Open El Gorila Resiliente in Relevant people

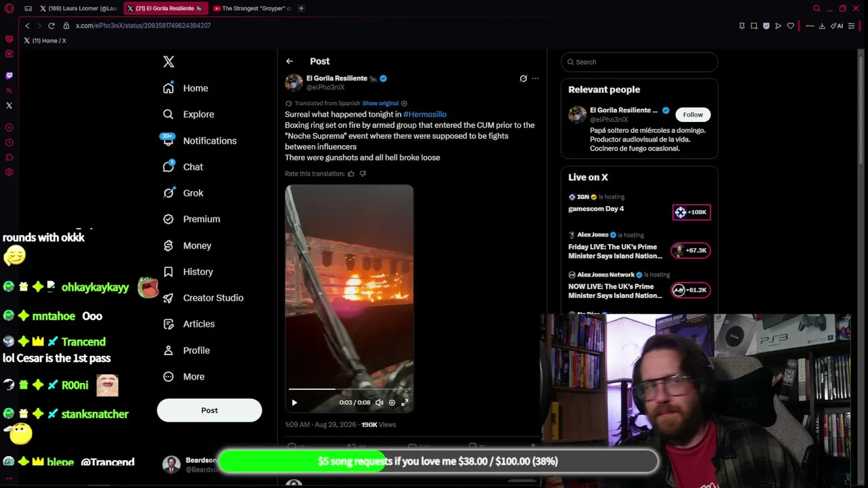coord(624,110)
